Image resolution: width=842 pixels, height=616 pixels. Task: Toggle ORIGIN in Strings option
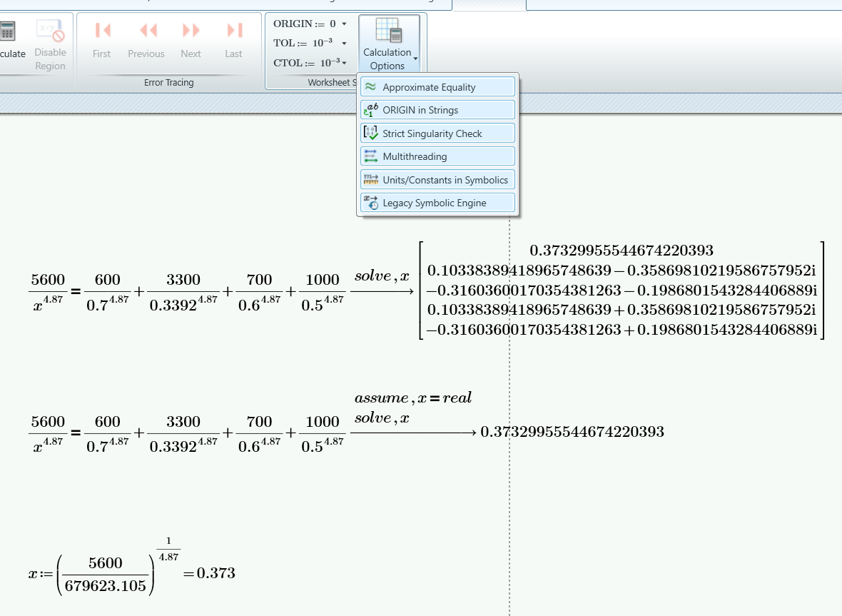pyautogui.click(x=437, y=110)
